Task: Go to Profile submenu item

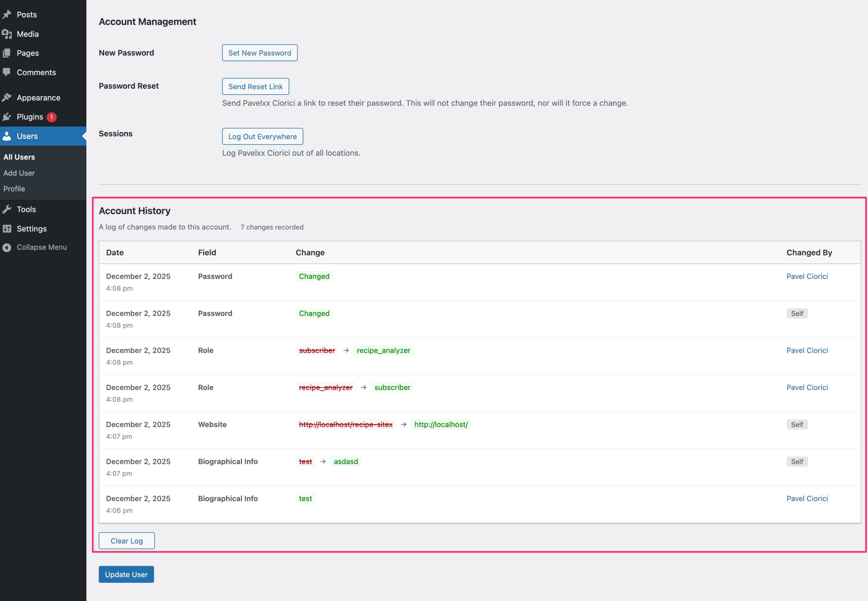Action: coord(14,189)
